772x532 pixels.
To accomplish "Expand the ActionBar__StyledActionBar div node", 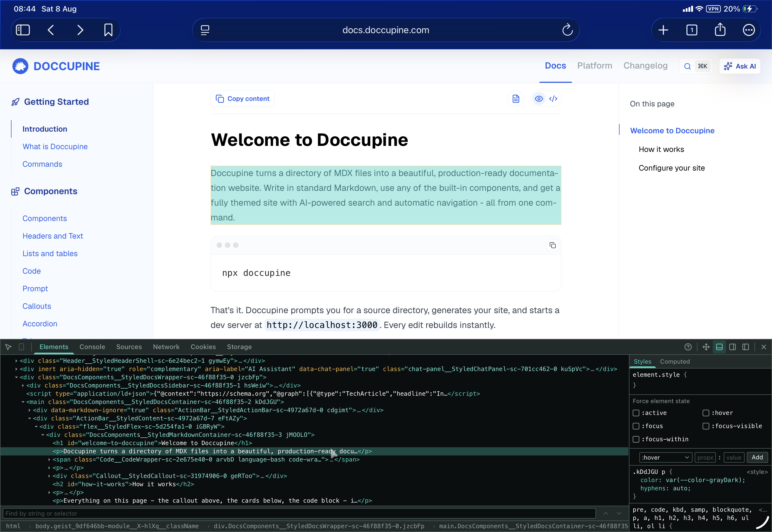I will 29,410.
